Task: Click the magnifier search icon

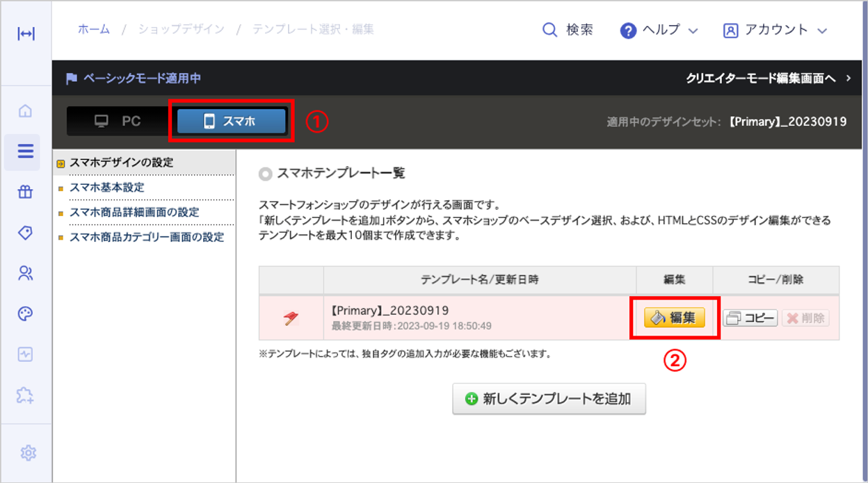Action: pyautogui.click(x=549, y=31)
